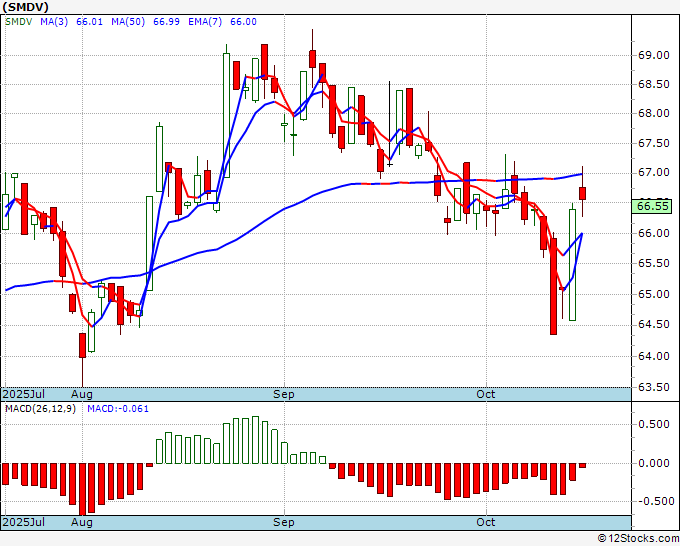Click the tall red candle dropping to 64.40
This screenshot has width=680, height=546.
553,286
